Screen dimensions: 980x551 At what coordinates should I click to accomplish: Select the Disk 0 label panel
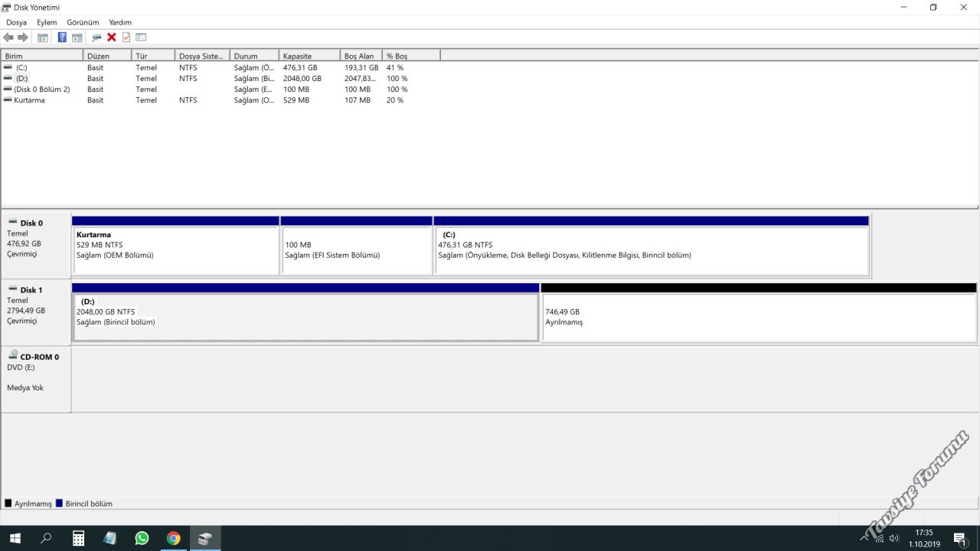(x=36, y=246)
